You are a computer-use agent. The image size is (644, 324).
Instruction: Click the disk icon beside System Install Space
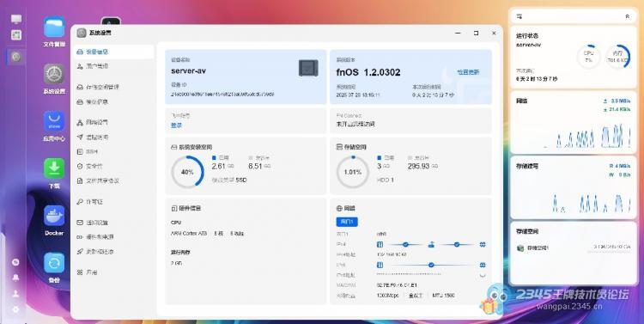174,147
